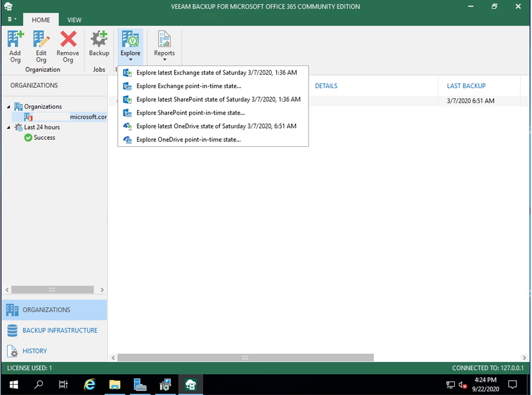Open the ORGANIZATIONS navigation view

54,310
